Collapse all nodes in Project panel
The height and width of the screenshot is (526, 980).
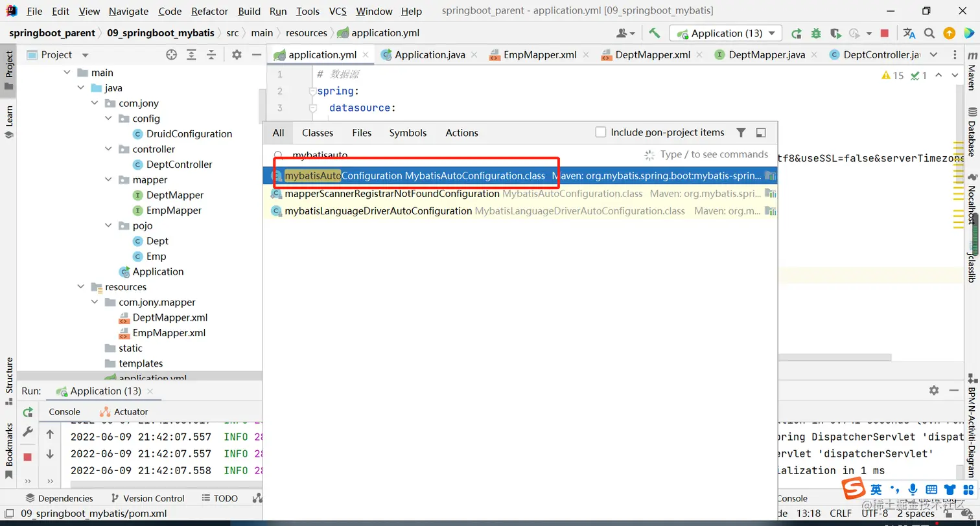pos(211,55)
